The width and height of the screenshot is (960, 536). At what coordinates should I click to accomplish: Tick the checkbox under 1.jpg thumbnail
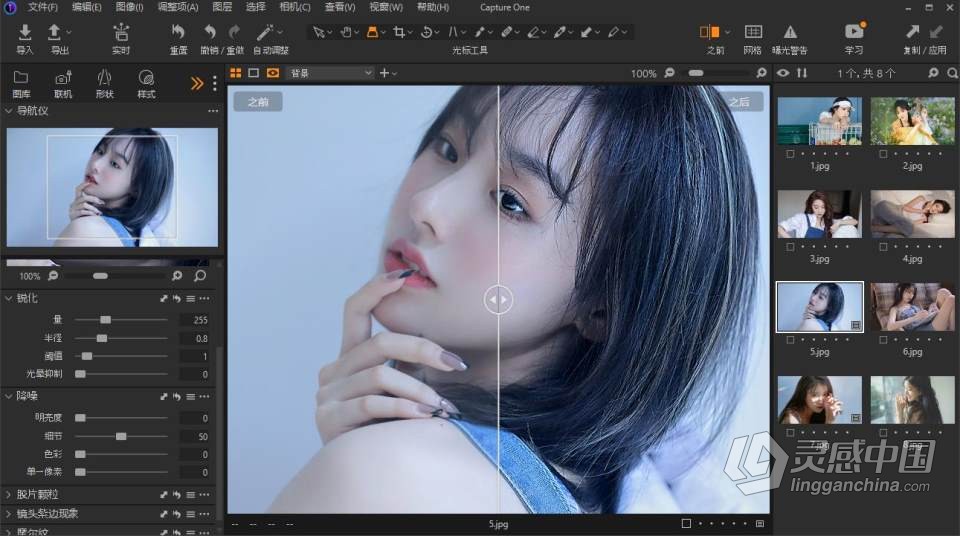[x=790, y=154]
